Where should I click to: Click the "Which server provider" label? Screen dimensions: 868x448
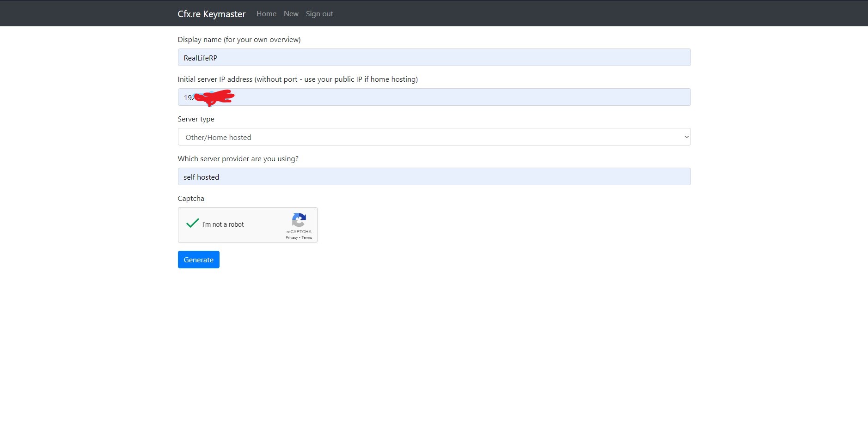tap(238, 159)
